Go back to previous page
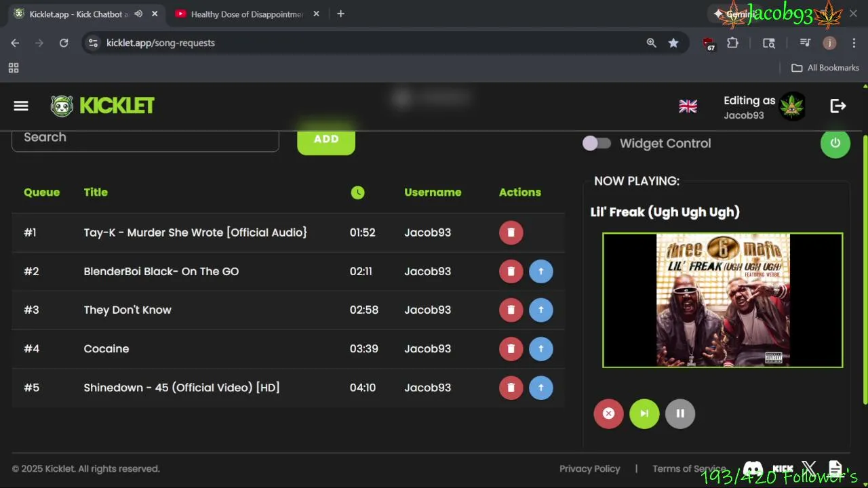The height and width of the screenshot is (488, 868). [x=15, y=43]
